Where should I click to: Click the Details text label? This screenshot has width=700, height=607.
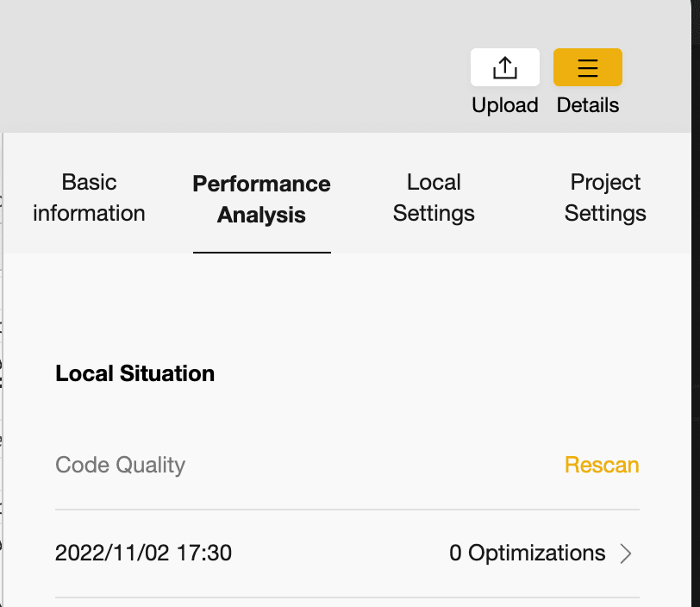coord(588,105)
